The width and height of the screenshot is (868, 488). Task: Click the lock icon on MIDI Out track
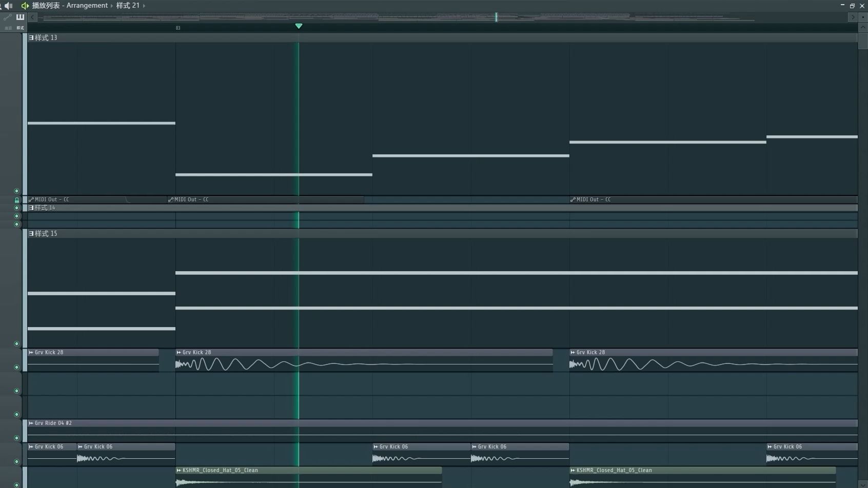click(16, 200)
